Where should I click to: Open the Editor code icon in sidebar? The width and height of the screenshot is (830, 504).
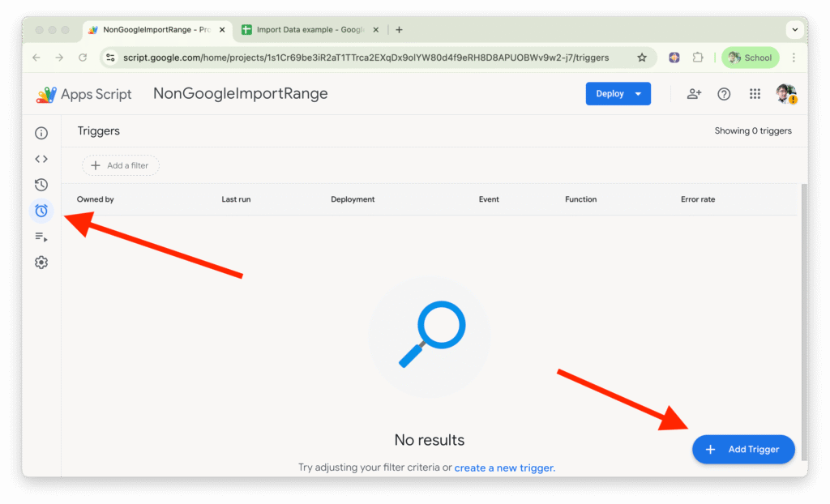point(41,159)
